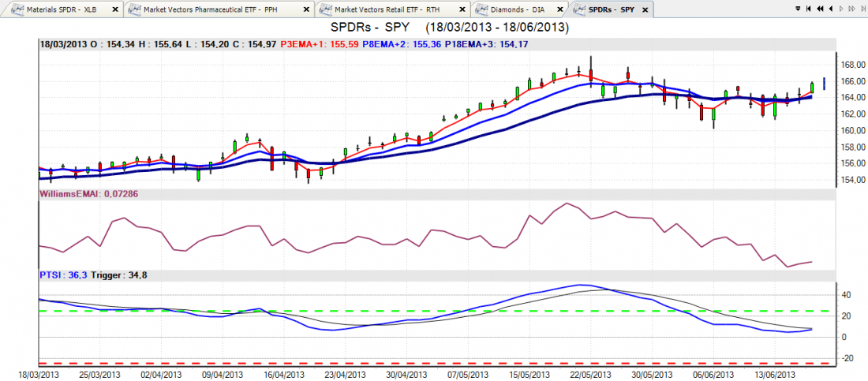Close the Materials SPDR - XLB tab

114,9
